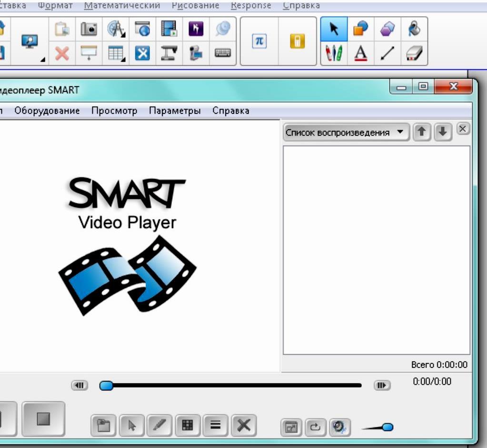Viewport: 487px width, 448px height.
Task: Open the measurement tools compass icon
Action: tap(116, 29)
